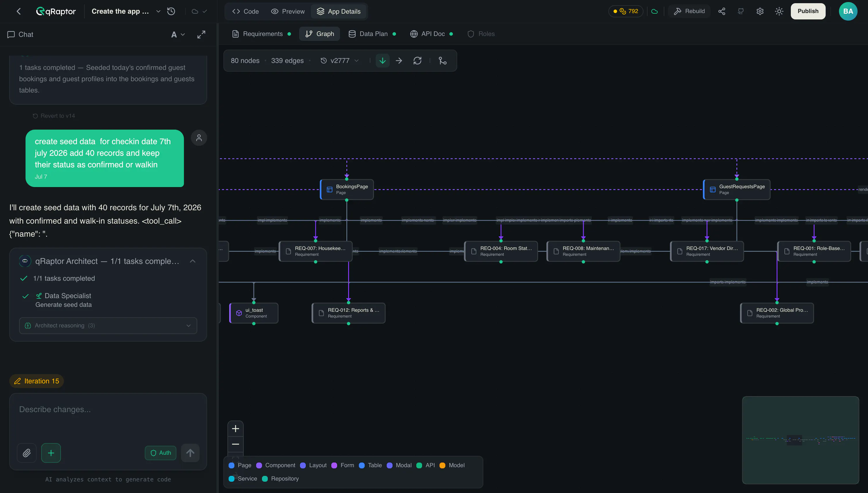Click the green cloud icon near Rebuild
Viewport: 868px width, 493px height.
pyautogui.click(x=655, y=11)
